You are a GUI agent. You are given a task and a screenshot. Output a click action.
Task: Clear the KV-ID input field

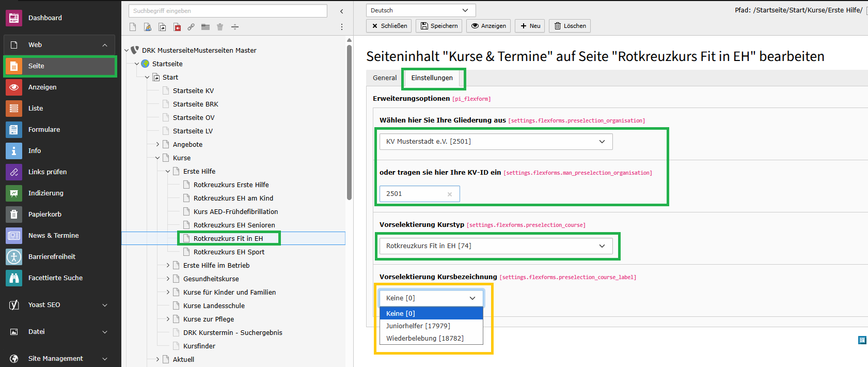pos(450,194)
